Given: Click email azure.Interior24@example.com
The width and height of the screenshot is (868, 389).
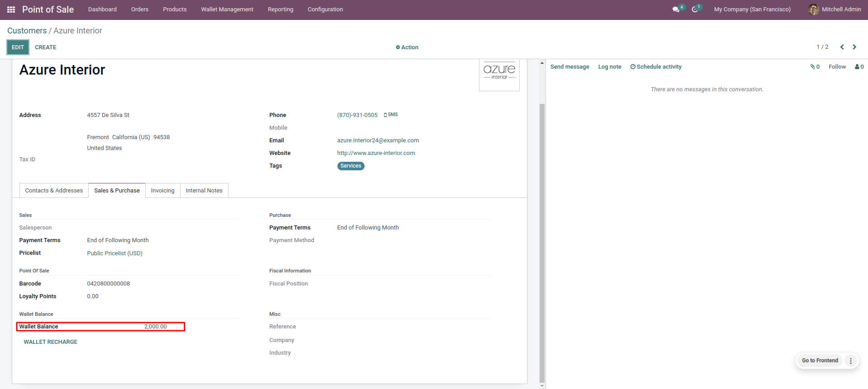Looking at the screenshot, I should (x=378, y=141).
